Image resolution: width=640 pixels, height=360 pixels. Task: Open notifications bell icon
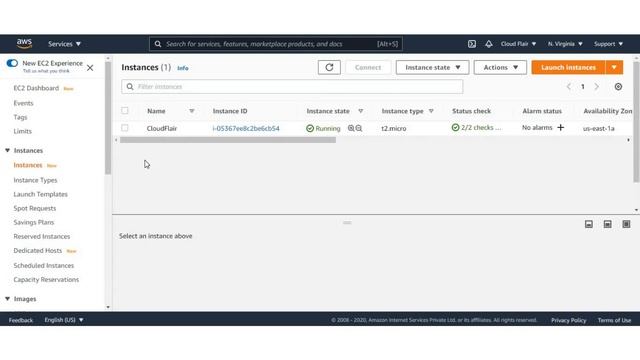point(489,44)
